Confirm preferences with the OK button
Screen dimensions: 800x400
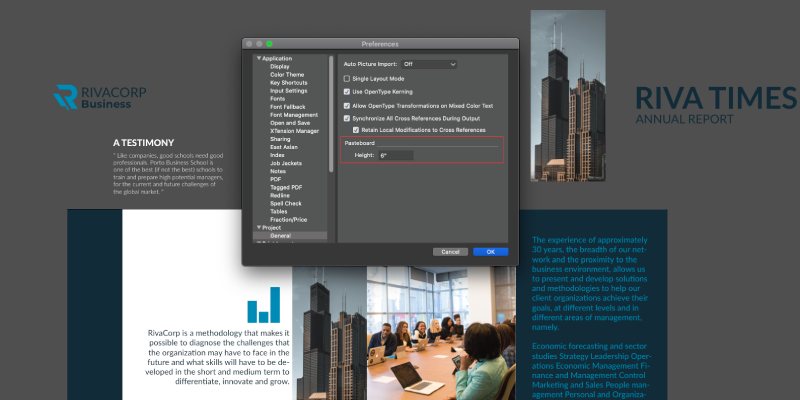pyautogui.click(x=490, y=252)
